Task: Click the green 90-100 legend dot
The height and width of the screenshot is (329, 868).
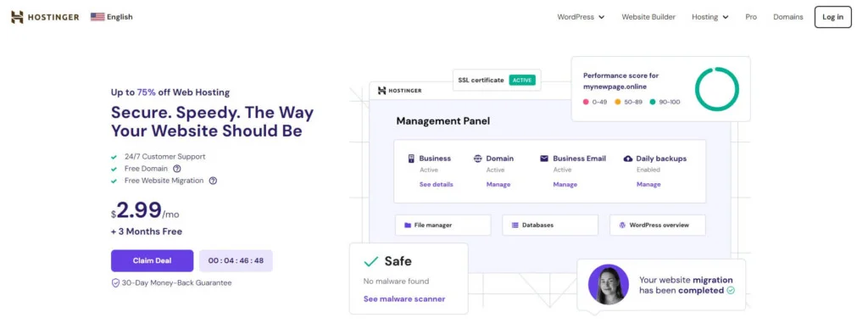Action: coord(653,103)
